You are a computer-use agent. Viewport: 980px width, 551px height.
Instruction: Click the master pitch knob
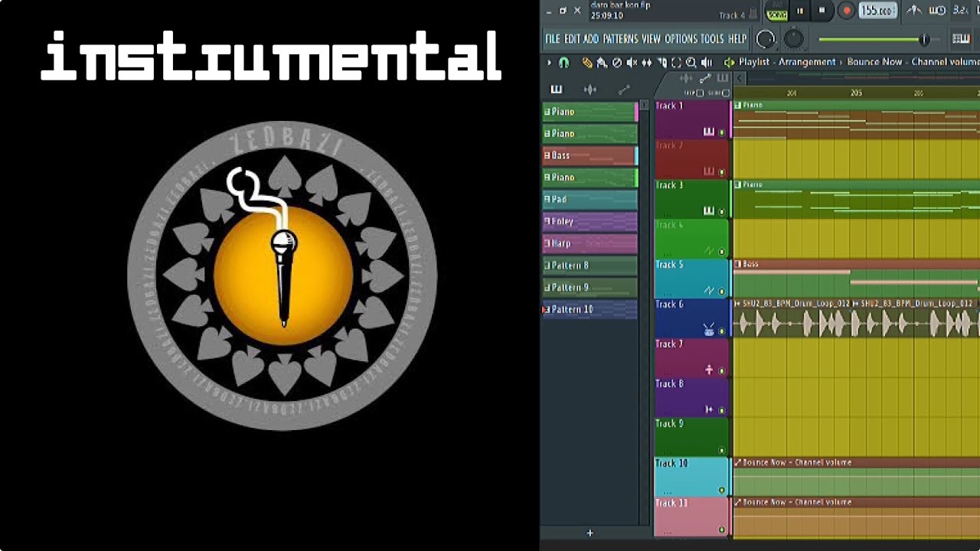tap(794, 39)
